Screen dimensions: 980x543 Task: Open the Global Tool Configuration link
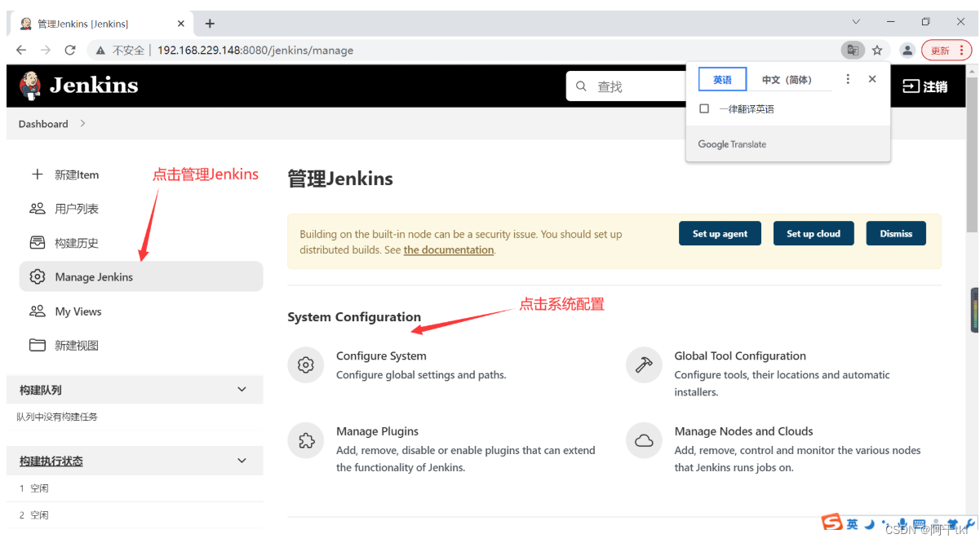click(740, 355)
